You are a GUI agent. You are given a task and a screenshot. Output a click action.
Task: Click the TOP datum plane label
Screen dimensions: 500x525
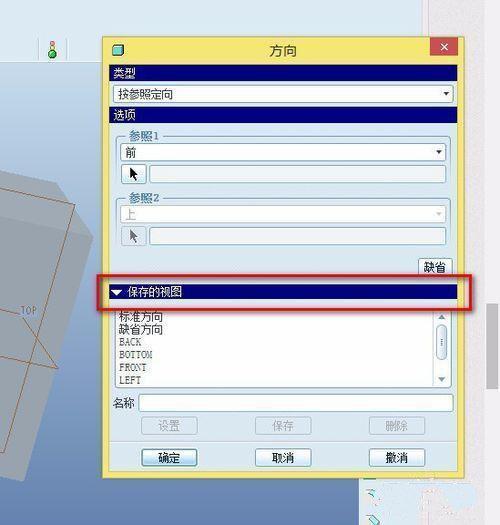28,310
